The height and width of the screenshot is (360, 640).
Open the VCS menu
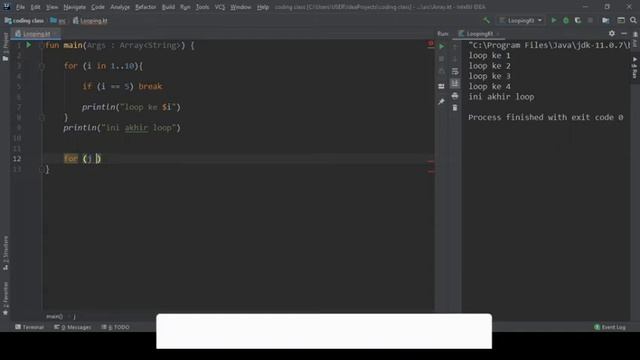pos(220,7)
